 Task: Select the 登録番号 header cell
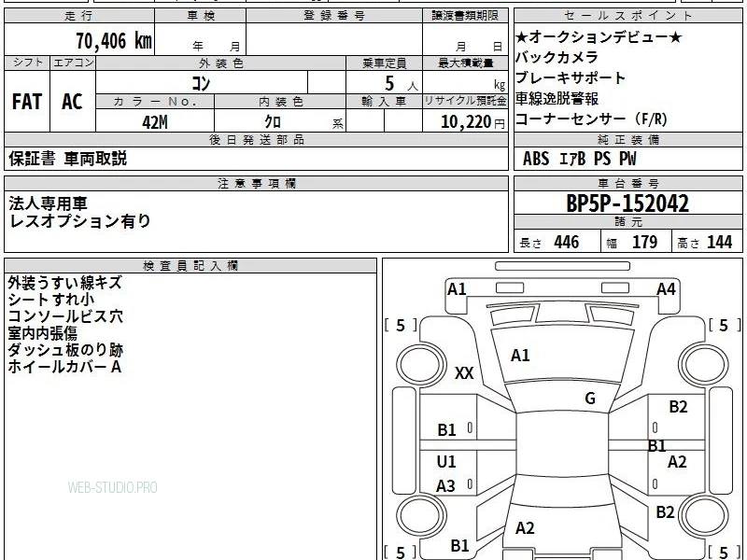coord(334,16)
